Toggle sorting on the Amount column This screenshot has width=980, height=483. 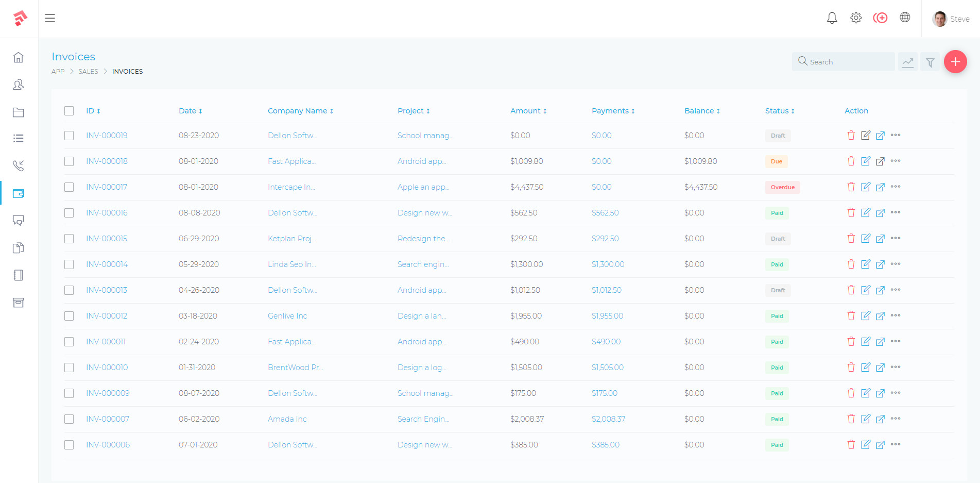[x=528, y=110]
